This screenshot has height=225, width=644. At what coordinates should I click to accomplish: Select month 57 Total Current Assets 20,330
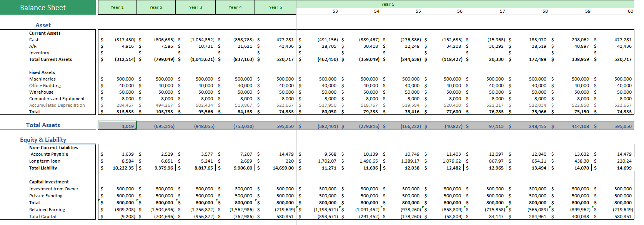pyautogui.click(x=496, y=59)
